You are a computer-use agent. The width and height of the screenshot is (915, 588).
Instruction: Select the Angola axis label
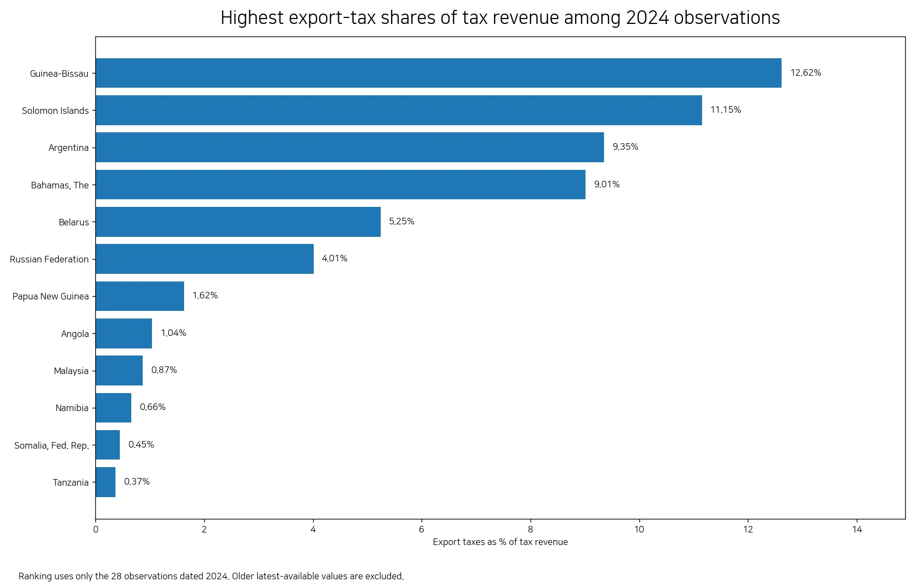[75, 334]
